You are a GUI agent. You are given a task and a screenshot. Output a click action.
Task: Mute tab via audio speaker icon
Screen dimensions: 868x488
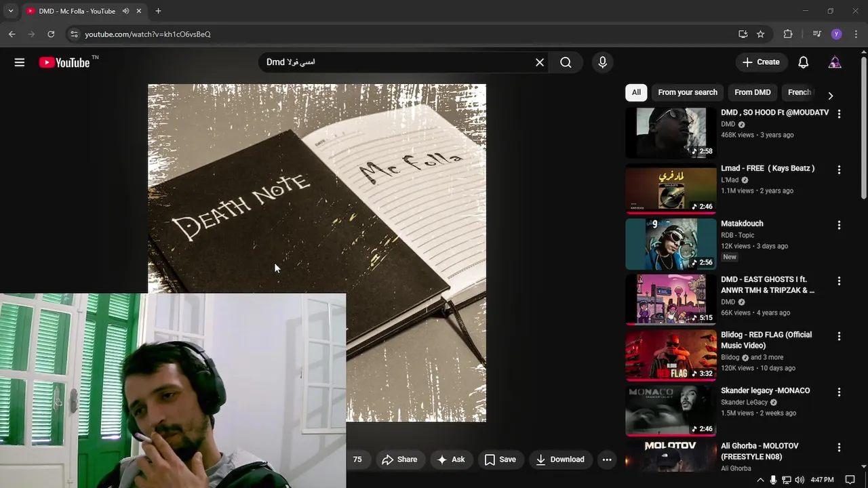(x=125, y=11)
